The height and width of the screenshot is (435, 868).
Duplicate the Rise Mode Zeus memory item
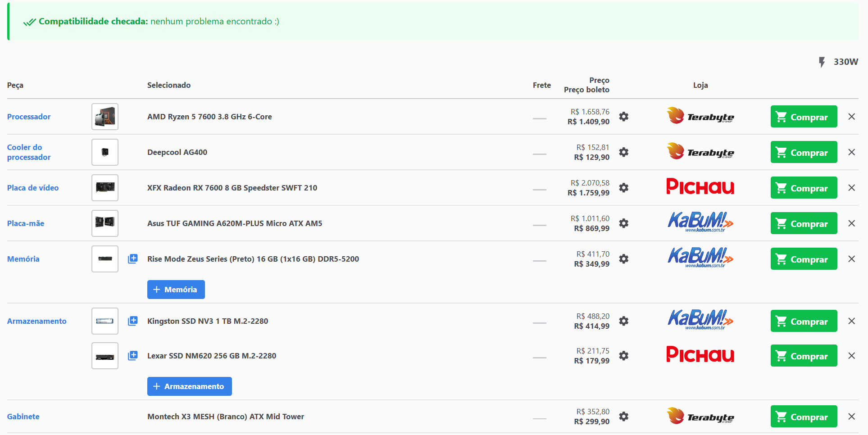point(133,259)
